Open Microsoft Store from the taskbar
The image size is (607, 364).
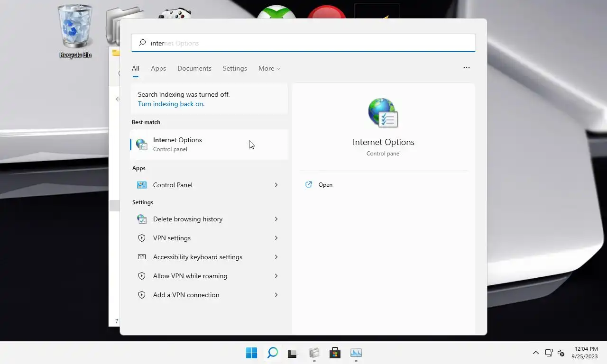[335, 353]
